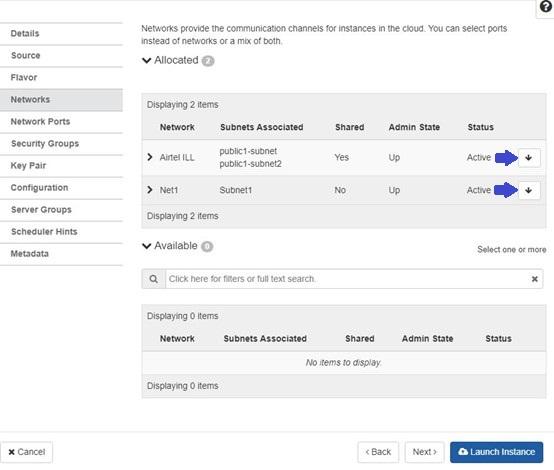Expand the Airtel ILL row details

150,157
